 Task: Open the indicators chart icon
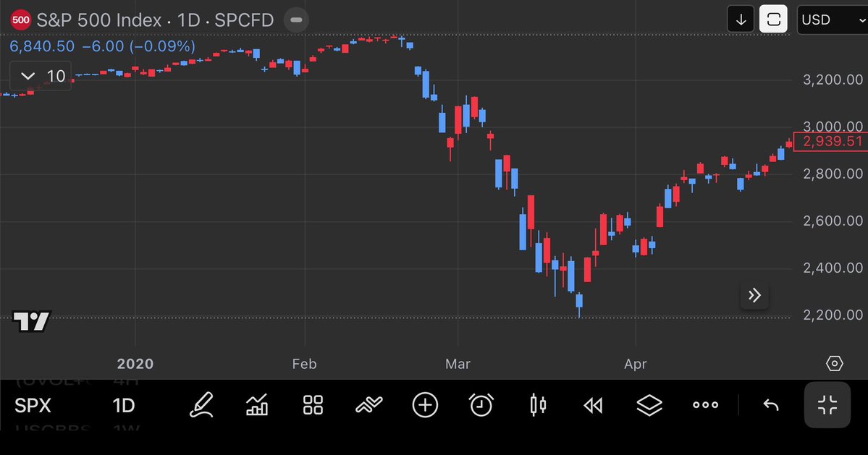tap(257, 405)
